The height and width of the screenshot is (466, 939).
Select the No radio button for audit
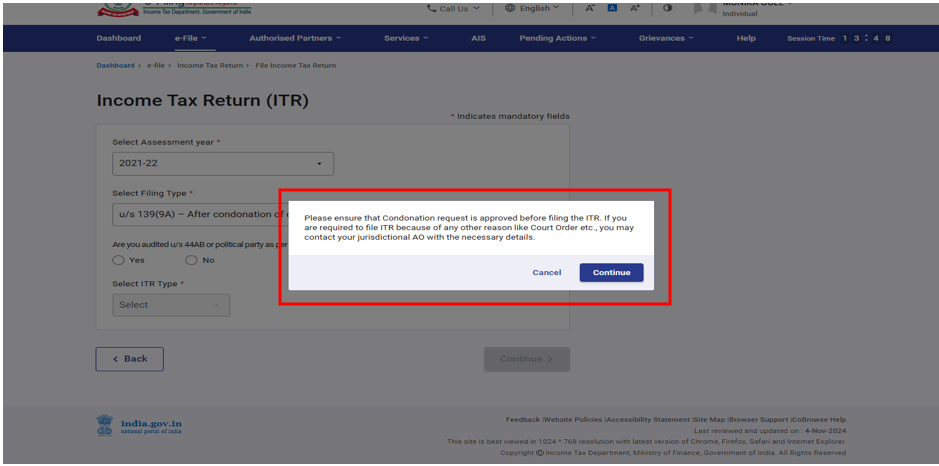(192, 260)
